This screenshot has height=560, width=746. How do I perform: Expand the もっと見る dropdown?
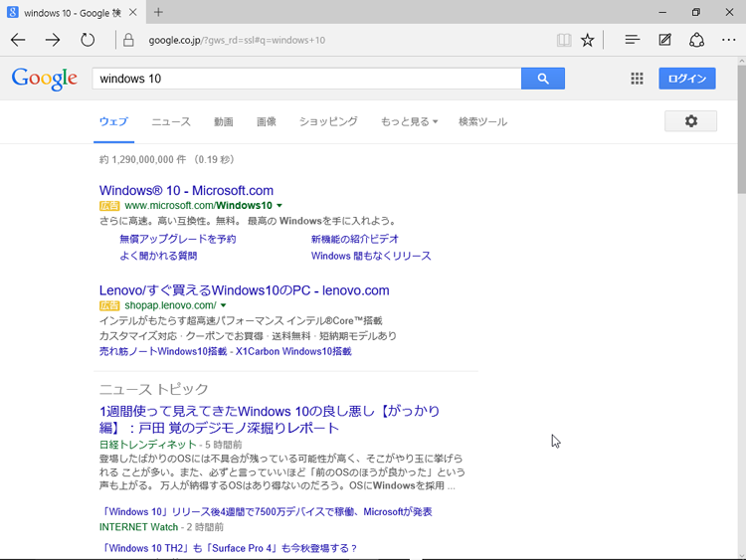pyautogui.click(x=409, y=121)
